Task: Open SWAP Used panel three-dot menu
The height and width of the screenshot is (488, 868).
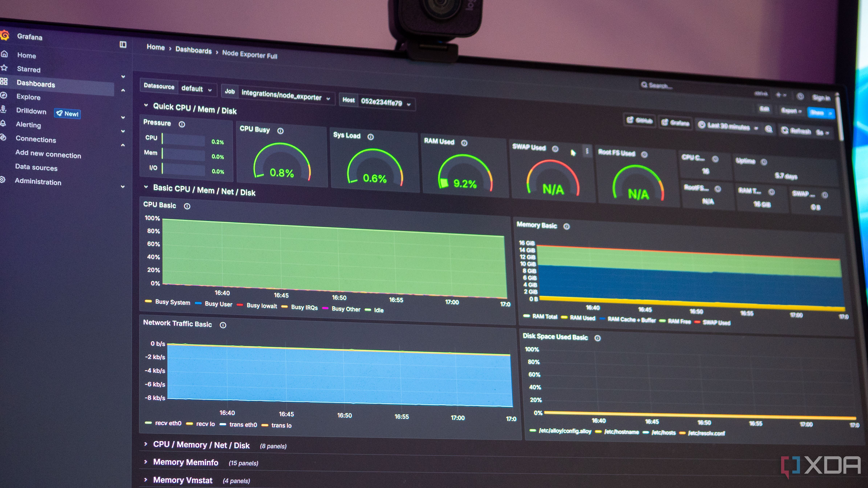Action: click(587, 151)
